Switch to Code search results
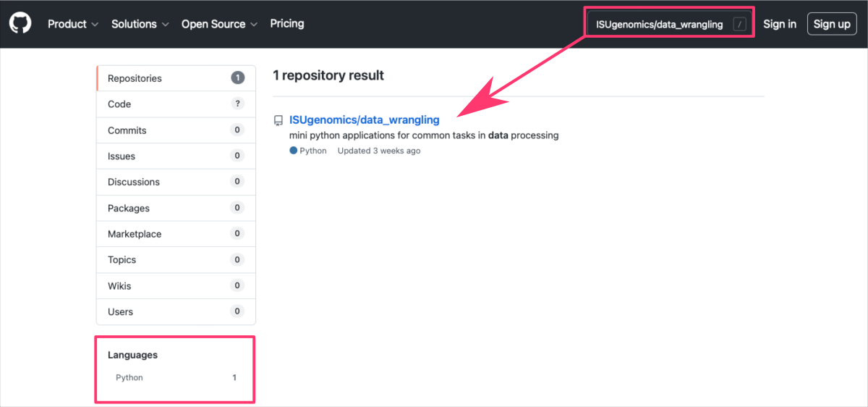Image resolution: width=868 pixels, height=407 pixels. tap(176, 104)
